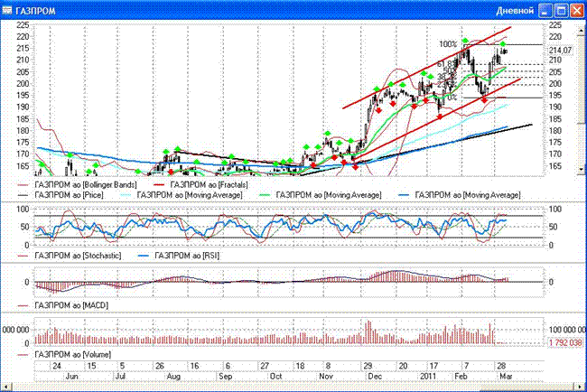Viewport: 587px width, 392px height.
Task: Click the Dec month label on time axis
Action: pos(375,376)
